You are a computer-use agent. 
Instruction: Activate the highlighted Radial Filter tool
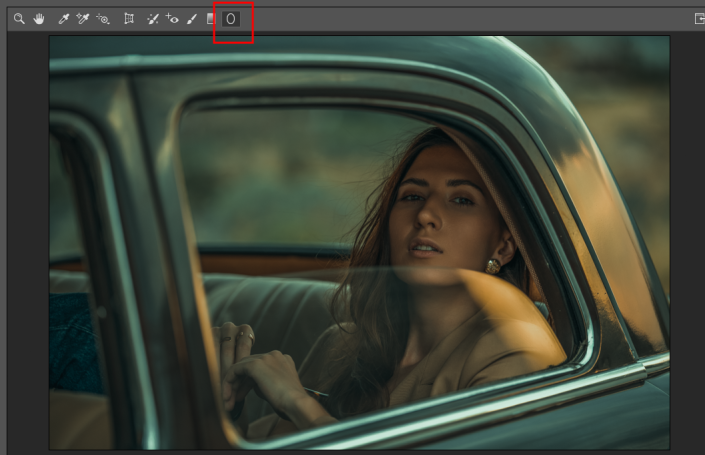(230, 19)
